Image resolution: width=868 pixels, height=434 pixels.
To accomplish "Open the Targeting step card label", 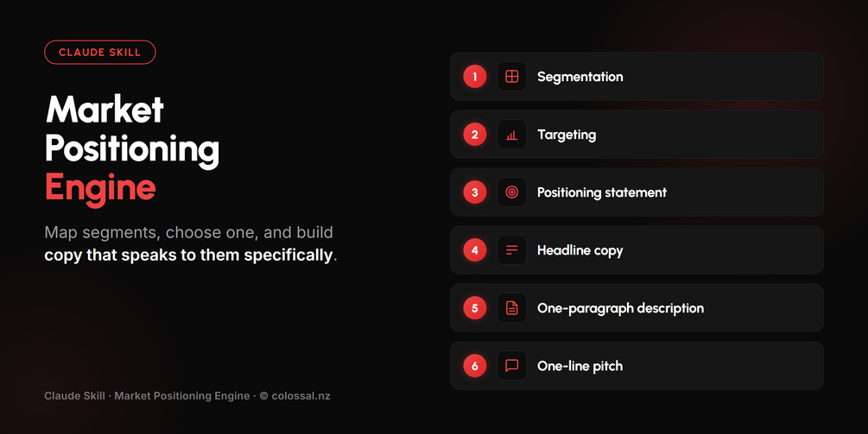I will point(567,135).
